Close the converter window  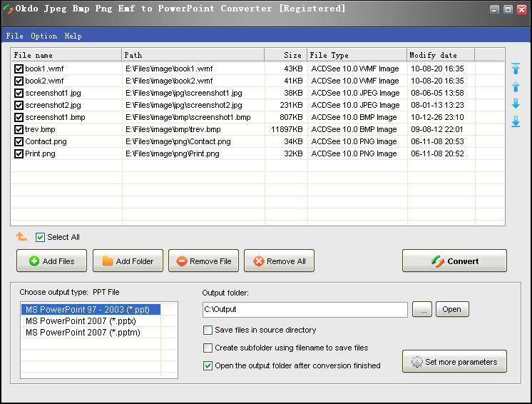click(521, 9)
